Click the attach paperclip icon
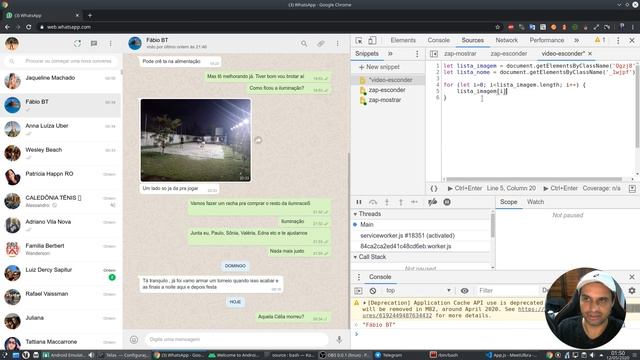Viewport: 640px width, 360px height. (321, 43)
